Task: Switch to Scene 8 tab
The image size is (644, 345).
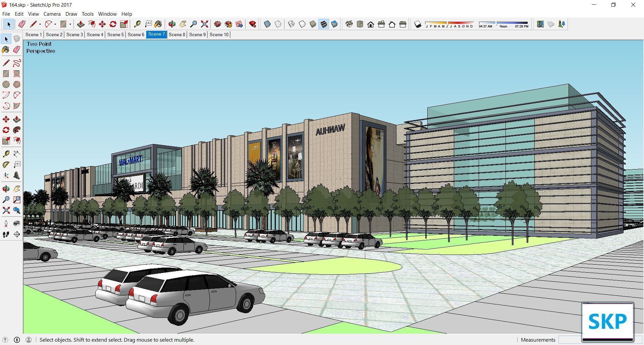Action: (177, 34)
